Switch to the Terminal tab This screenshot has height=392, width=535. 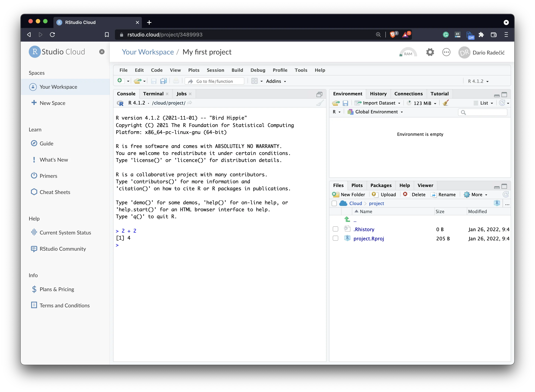tap(153, 94)
